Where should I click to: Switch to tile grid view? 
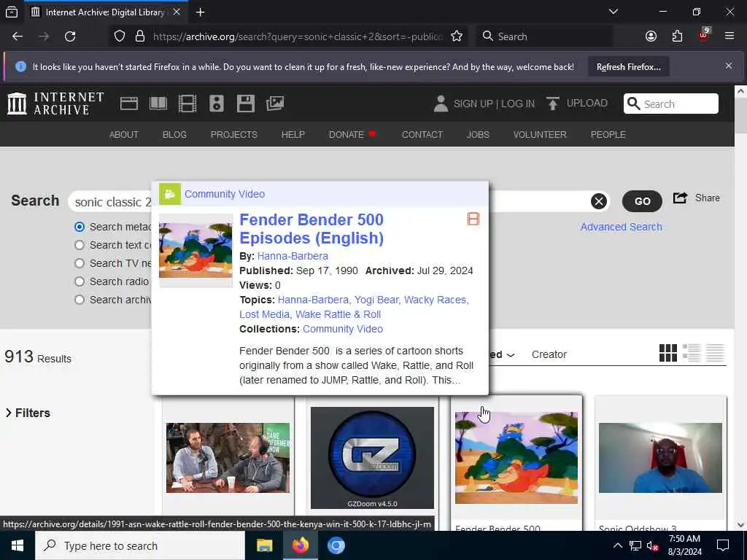tap(668, 353)
